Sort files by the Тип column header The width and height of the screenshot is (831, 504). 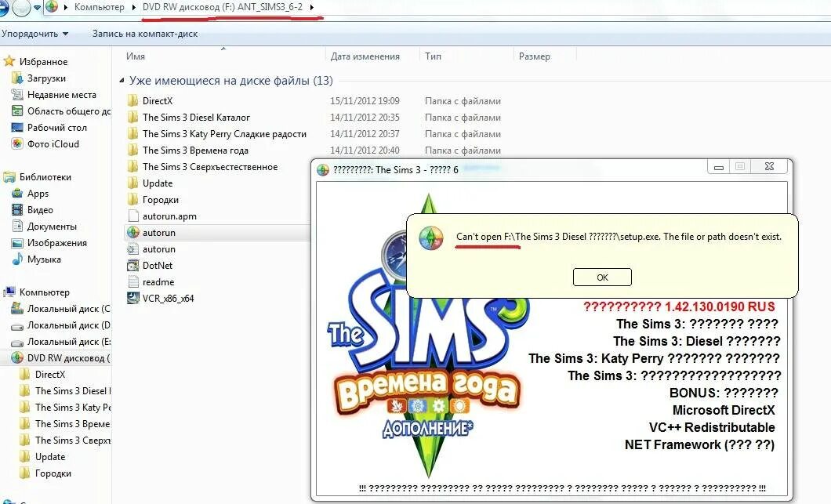(433, 56)
